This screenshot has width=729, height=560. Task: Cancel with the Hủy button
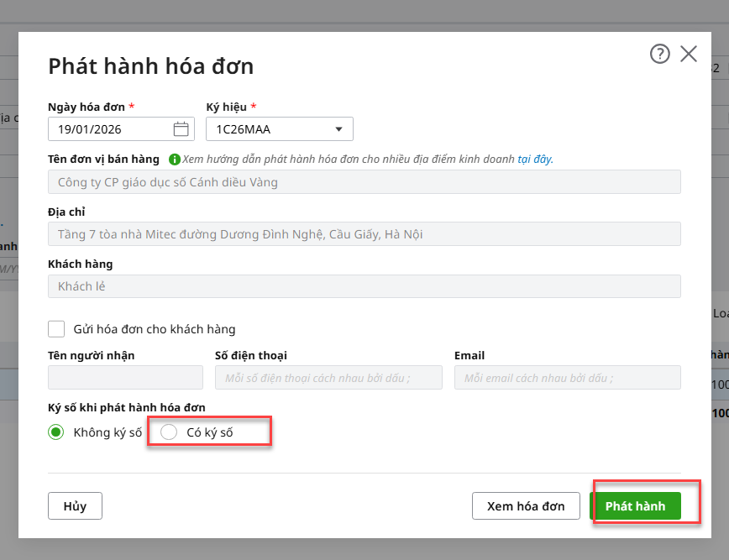75,506
